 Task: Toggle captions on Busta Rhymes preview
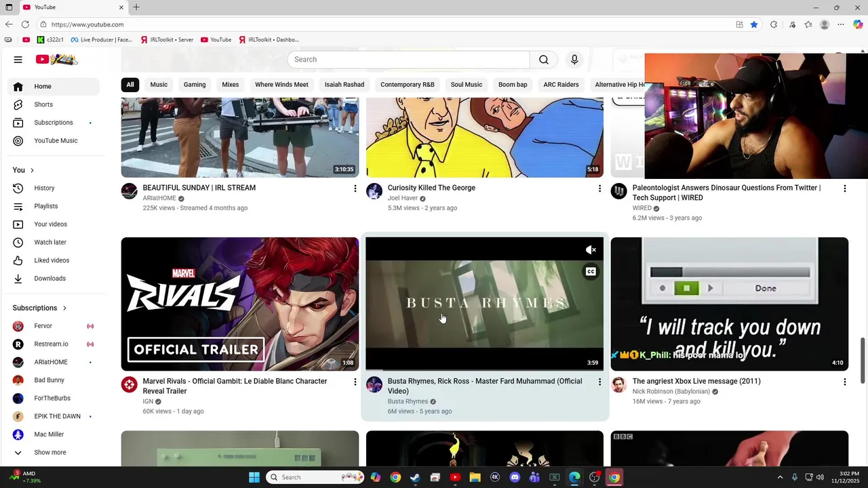(591, 272)
